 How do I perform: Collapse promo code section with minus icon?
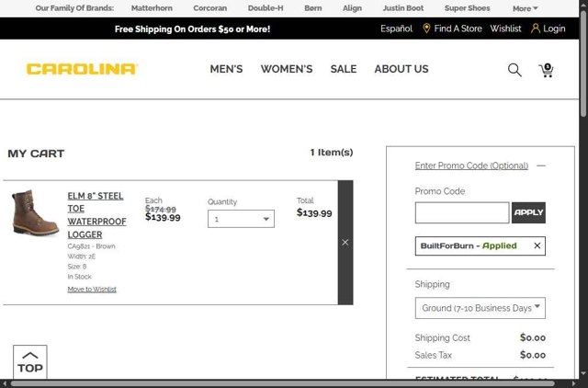[541, 165]
